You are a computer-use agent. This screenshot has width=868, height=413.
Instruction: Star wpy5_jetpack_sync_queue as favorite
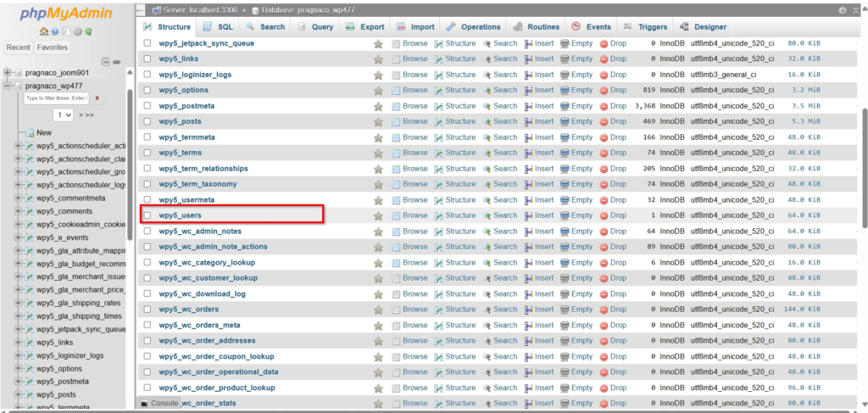tap(378, 43)
